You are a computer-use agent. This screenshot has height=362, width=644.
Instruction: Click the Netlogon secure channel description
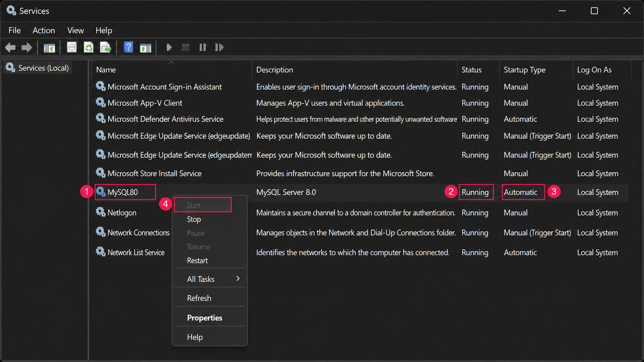coord(356,213)
